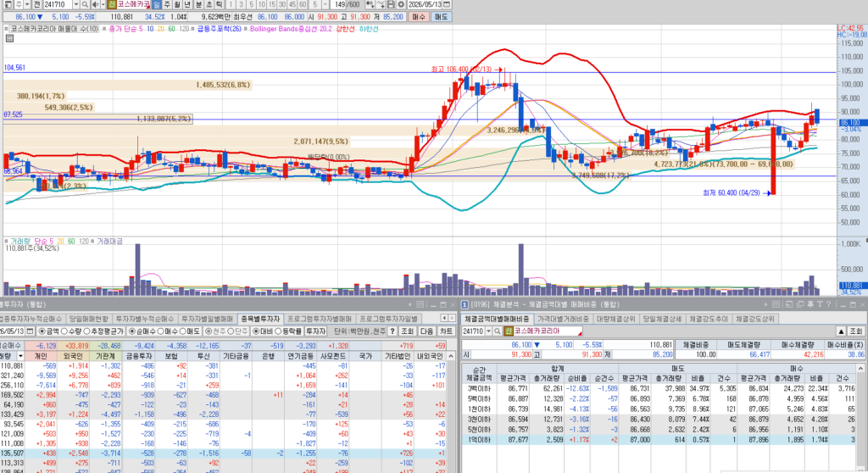Open stock code dropdown in trade analysis panel
Image resolution: width=868 pixels, height=473 pixels.
(x=488, y=331)
